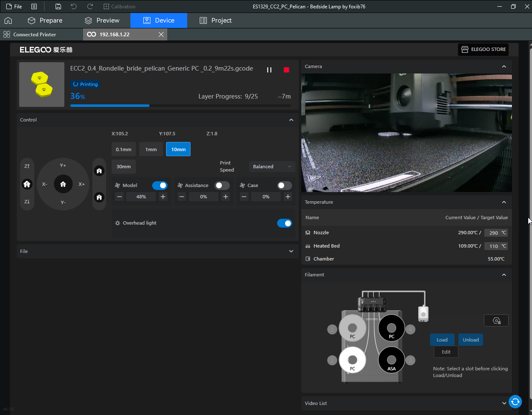
Task: Open the Project tab
Action: pyautogui.click(x=216, y=20)
